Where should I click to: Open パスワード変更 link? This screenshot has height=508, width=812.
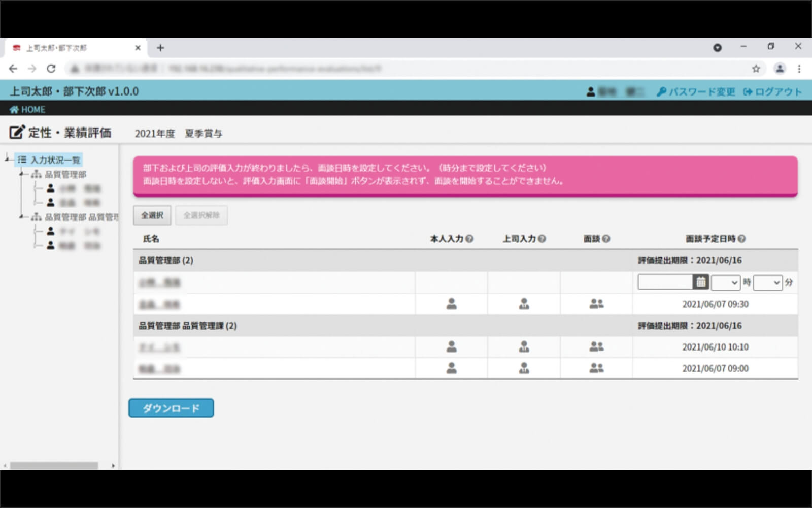click(696, 92)
